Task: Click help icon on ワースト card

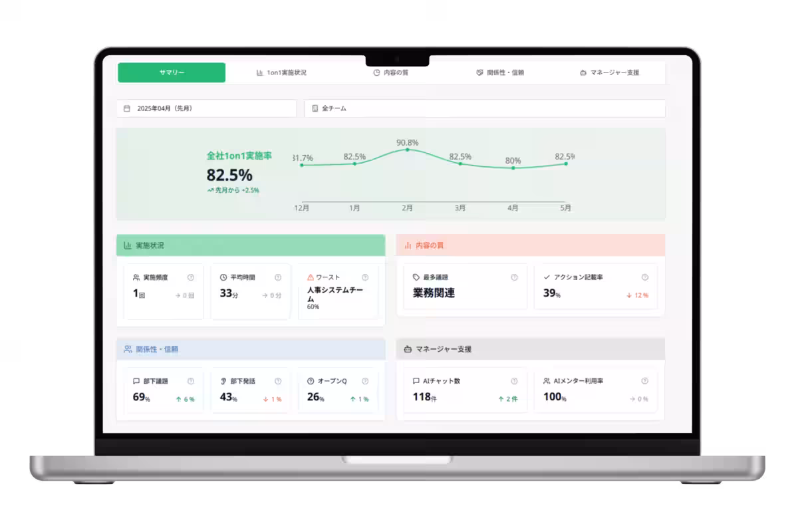Action: click(365, 277)
